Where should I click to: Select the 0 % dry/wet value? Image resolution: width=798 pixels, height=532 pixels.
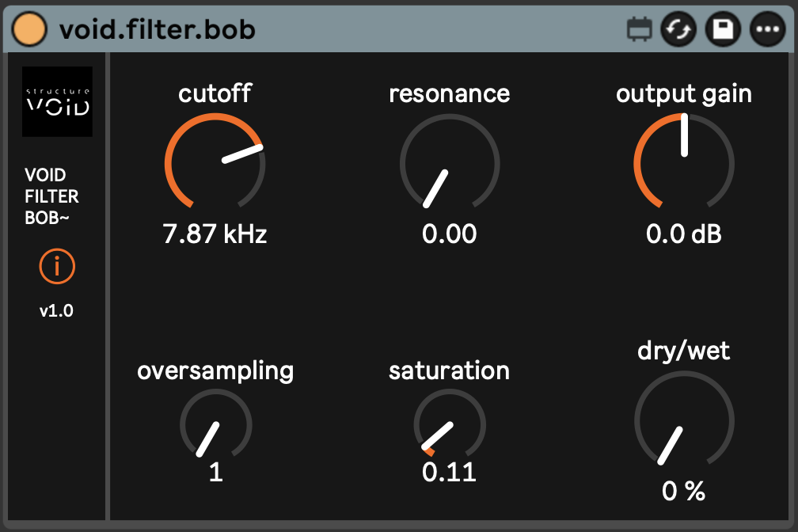pos(684,492)
